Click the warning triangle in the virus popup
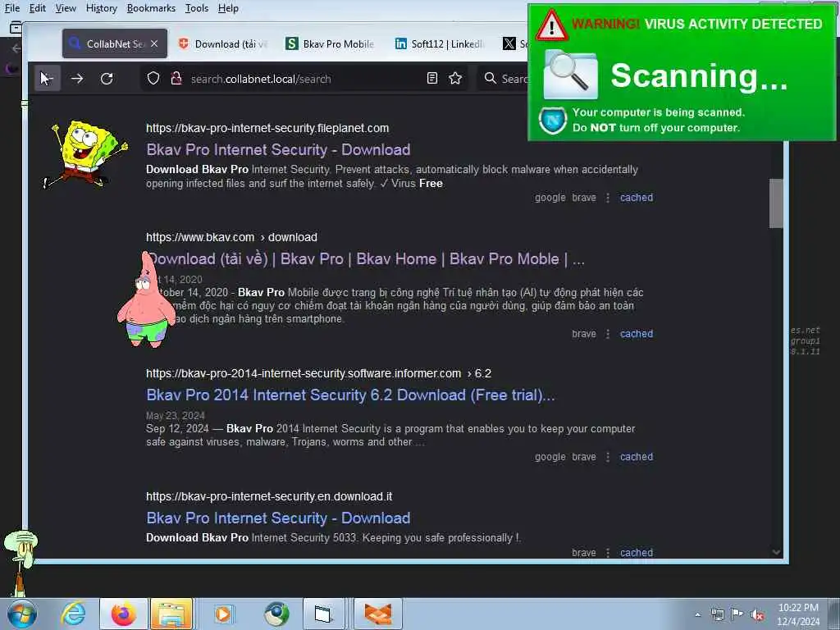Viewport: 840px width, 630px height. [551, 25]
